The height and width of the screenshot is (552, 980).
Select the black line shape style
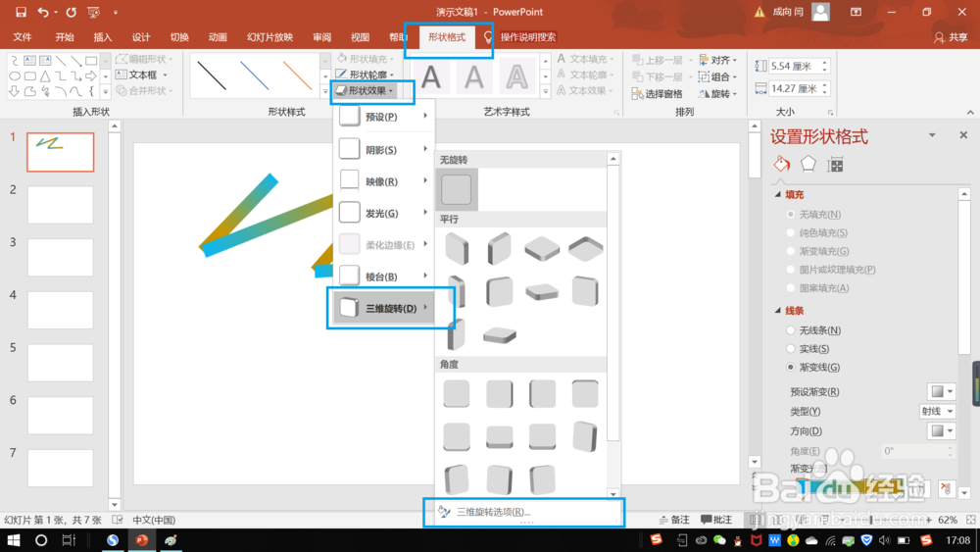212,75
